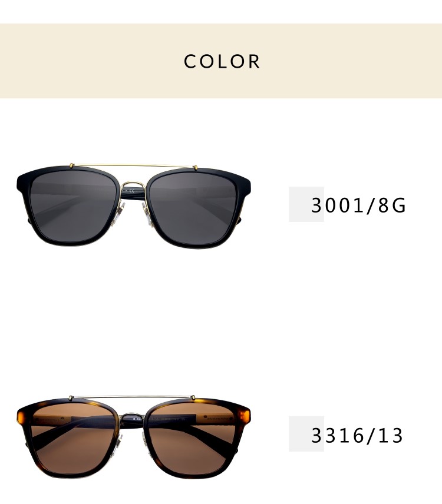Viewport: 442px width, 504px height.
Task: Click the amber left corner of tortoise frame
Action: click(22, 416)
